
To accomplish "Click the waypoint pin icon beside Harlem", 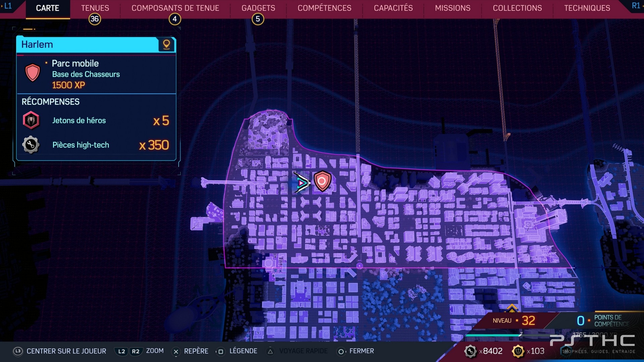I will click(166, 44).
